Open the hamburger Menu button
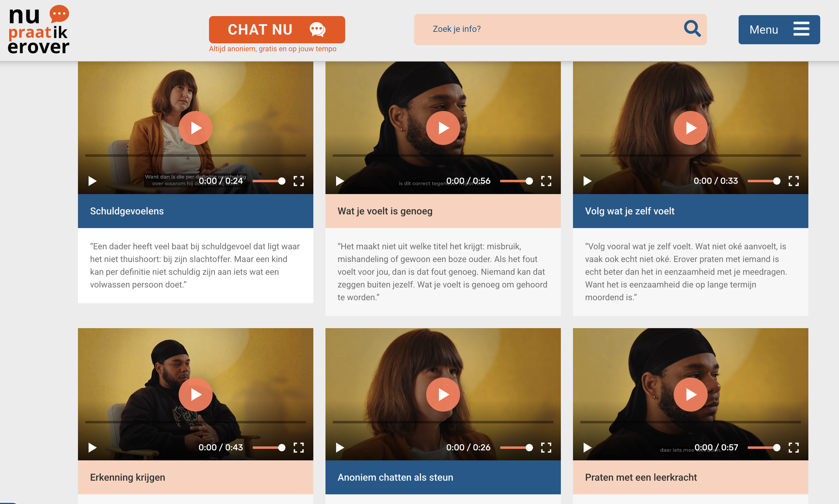This screenshot has height=504, width=839. tap(779, 30)
